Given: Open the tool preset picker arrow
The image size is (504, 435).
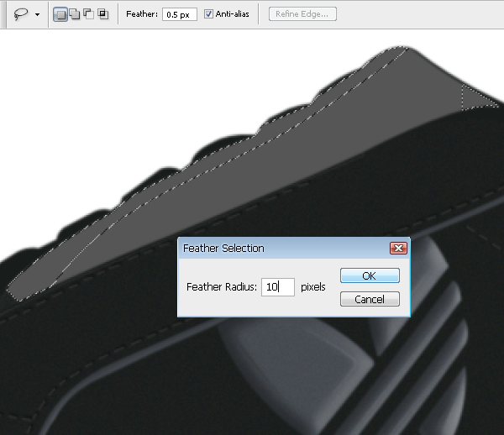Looking at the screenshot, I should click(x=38, y=14).
